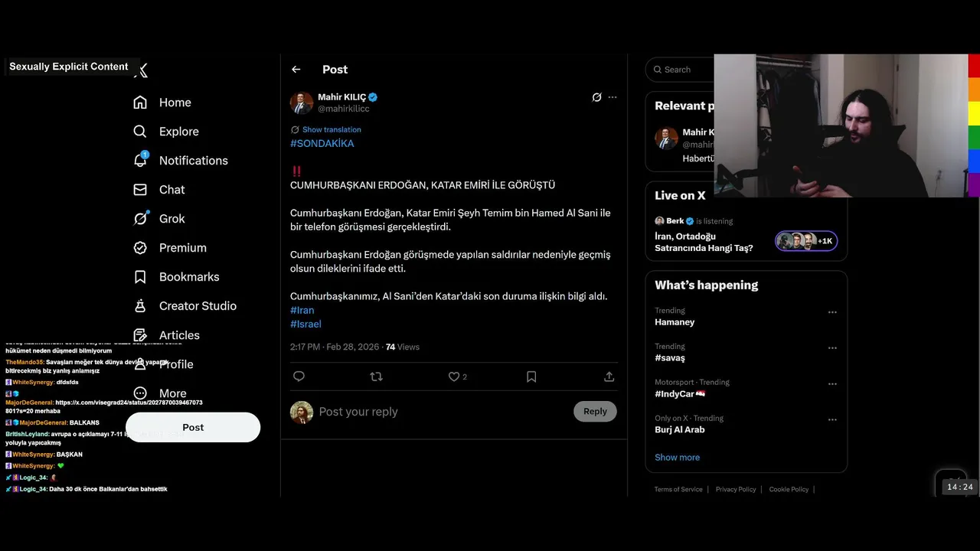Click Explore label in sidebar
The width and height of the screenshot is (980, 551).
(x=179, y=132)
